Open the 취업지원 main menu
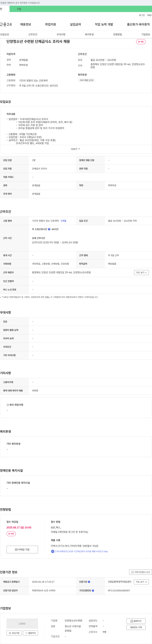The width and height of the screenshot is (152, 644). point(50,25)
